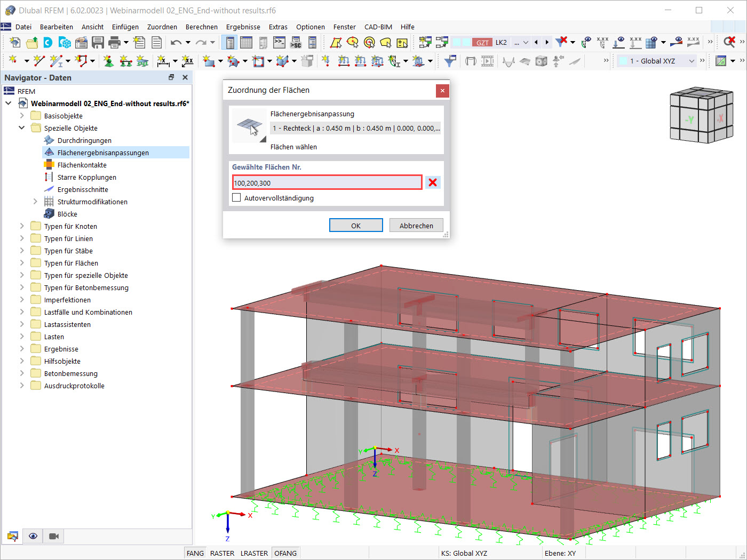Viewport: 747px width, 560px height.
Task: Open the Navigator Views camera tab
Action: (54, 536)
